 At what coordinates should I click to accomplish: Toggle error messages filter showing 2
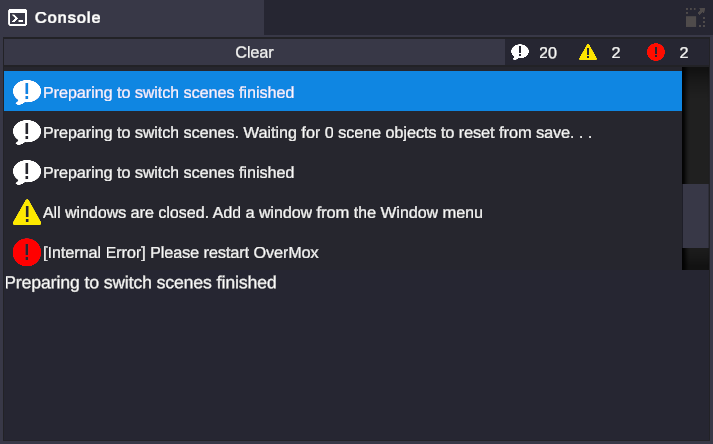(668, 53)
